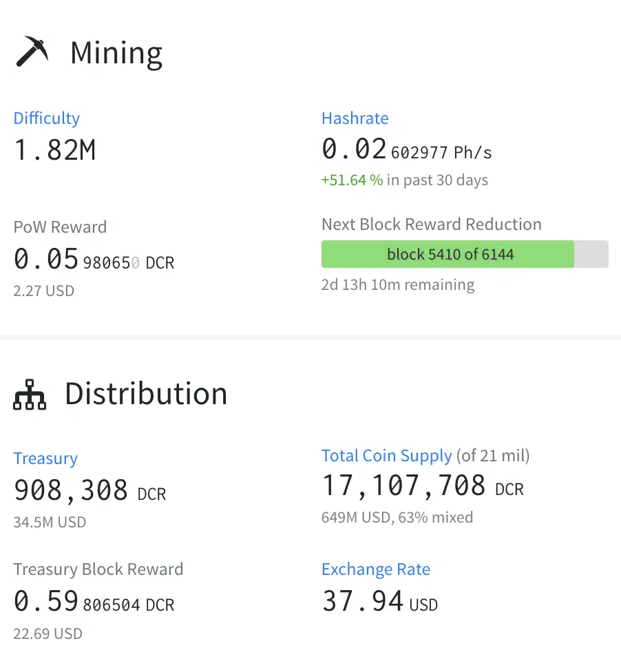This screenshot has width=621, height=672.
Task: Click the Mining pickaxe icon
Action: click(32, 52)
